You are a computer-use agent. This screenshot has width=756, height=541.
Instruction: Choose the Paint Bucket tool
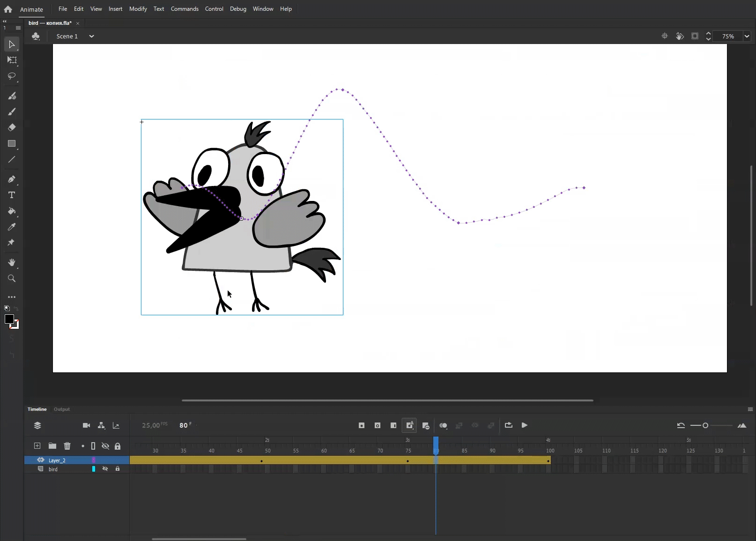(x=12, y=211)
